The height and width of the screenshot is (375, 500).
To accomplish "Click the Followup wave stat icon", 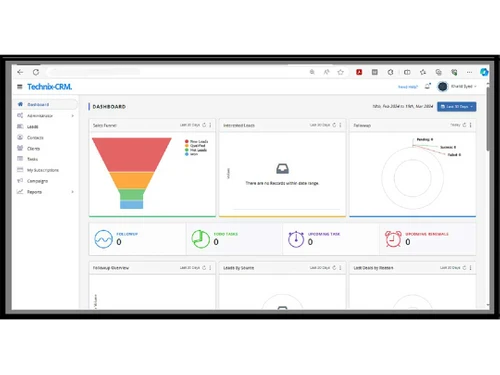I will [103, 239].
